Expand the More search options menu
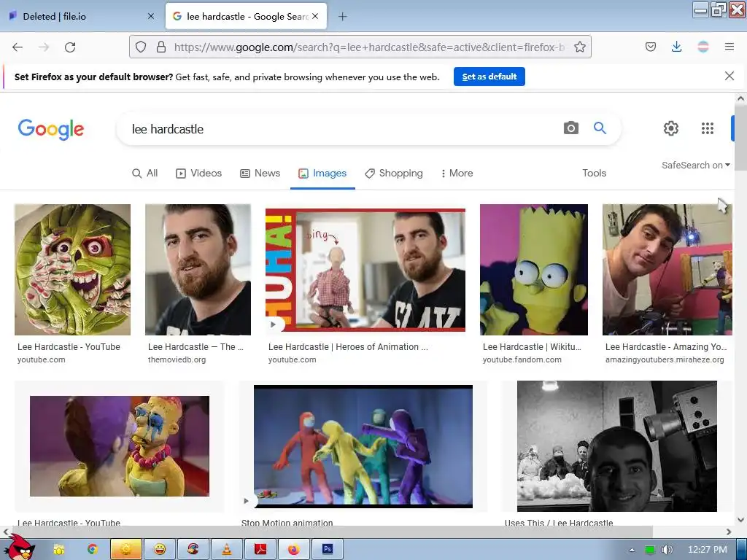The width and height of the screenshot is (747, 560). (457, 174)
